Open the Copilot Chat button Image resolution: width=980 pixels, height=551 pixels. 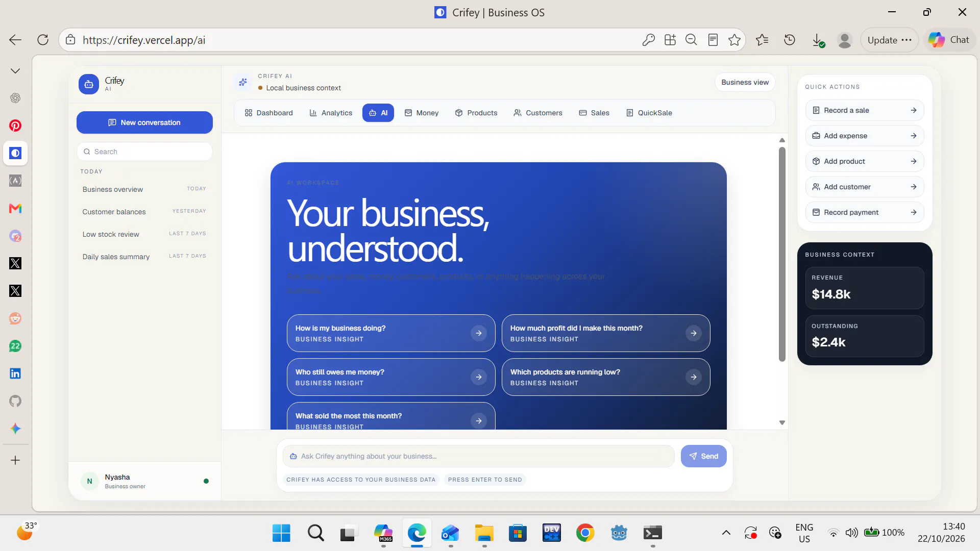(x=949, y=40)
